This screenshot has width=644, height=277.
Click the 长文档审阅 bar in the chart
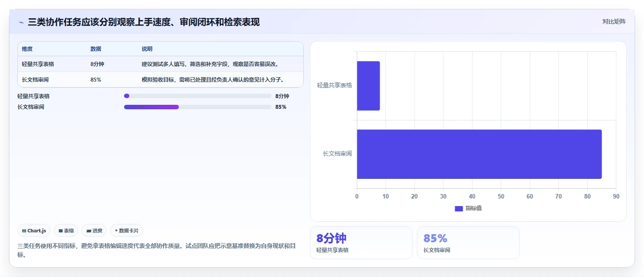click(x=479, y=154)
